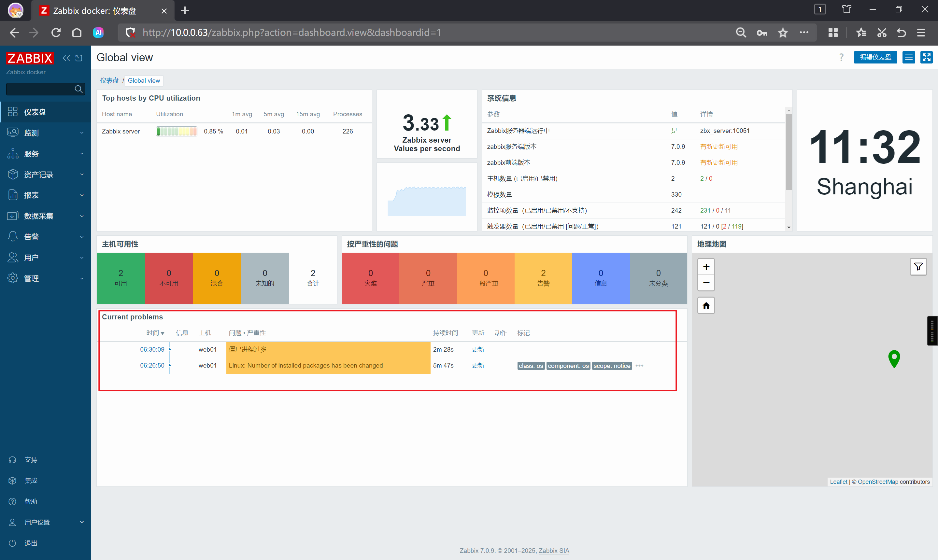Click the green 可用 availability tile

[x=121, y=278]
